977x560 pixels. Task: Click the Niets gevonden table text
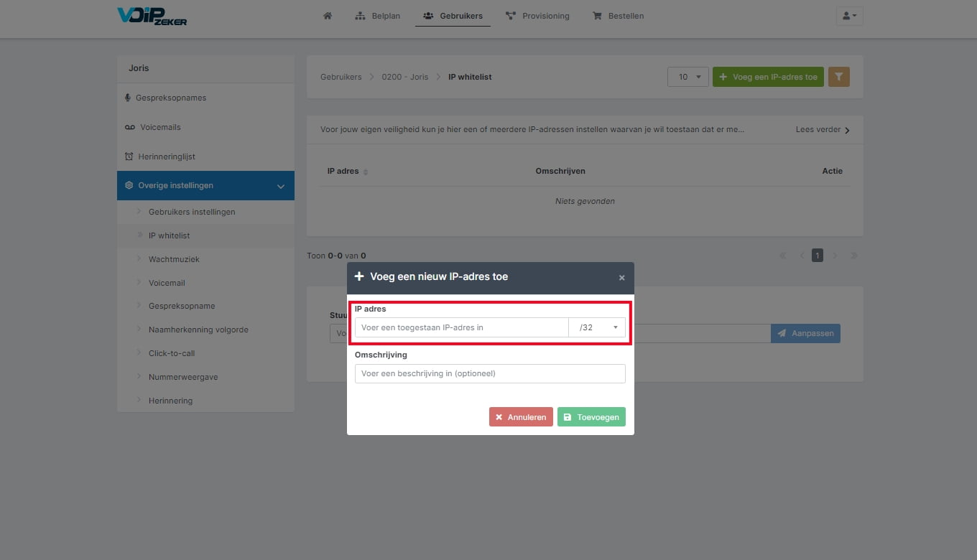[x=585, y=201]
